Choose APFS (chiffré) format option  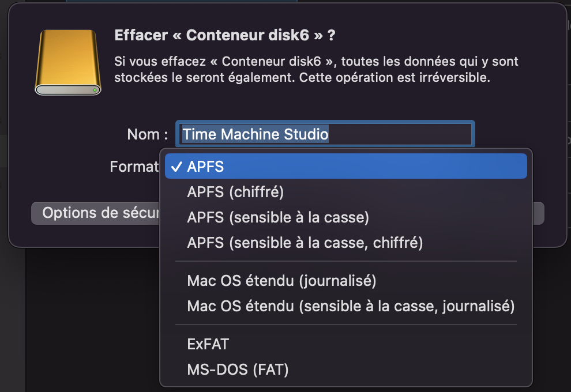[x=235, y=192]
